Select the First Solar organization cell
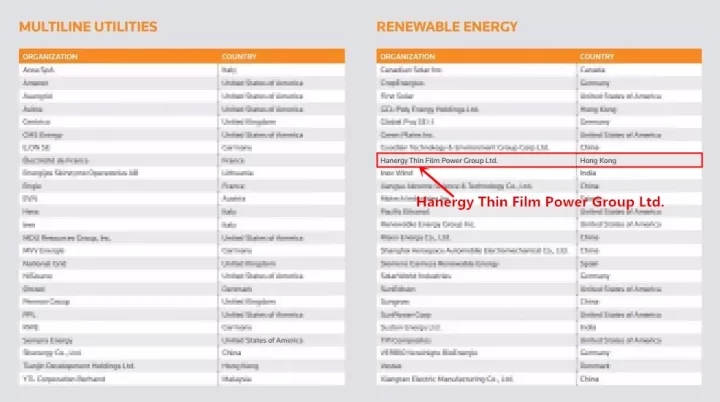720x402 pixels. click(476, 96)
